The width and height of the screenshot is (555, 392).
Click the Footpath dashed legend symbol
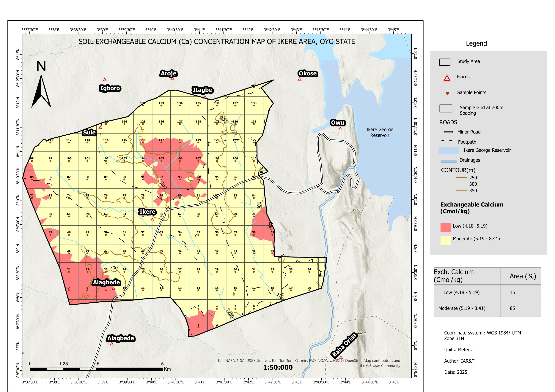point(447,140)
